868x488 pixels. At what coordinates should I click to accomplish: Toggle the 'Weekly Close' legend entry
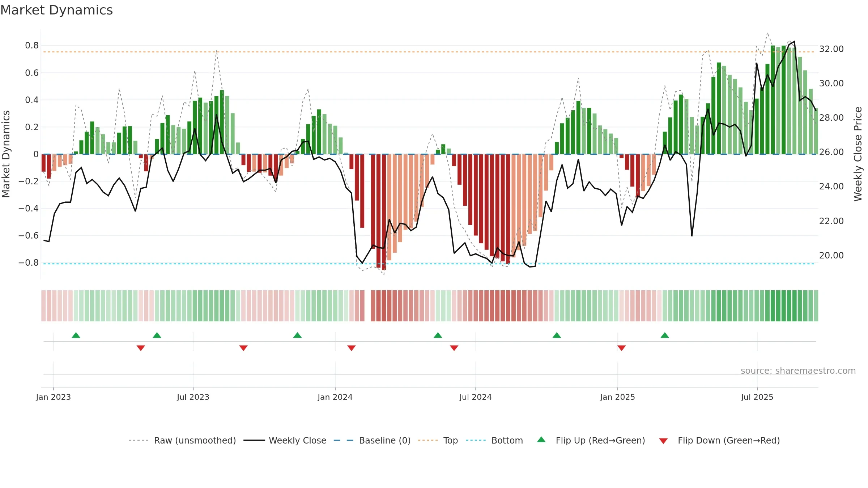(x=285, y=440)
